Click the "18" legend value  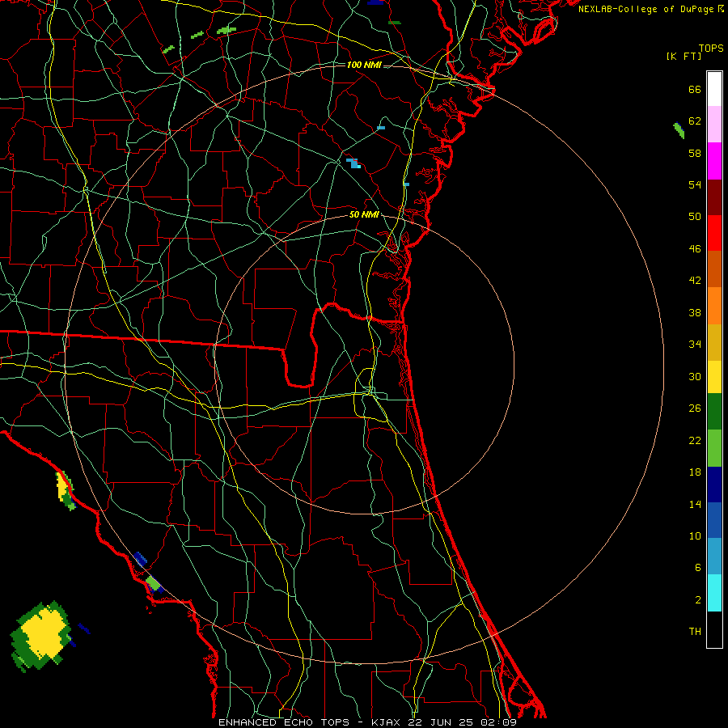pyautogui.click(x=695, y=472)
